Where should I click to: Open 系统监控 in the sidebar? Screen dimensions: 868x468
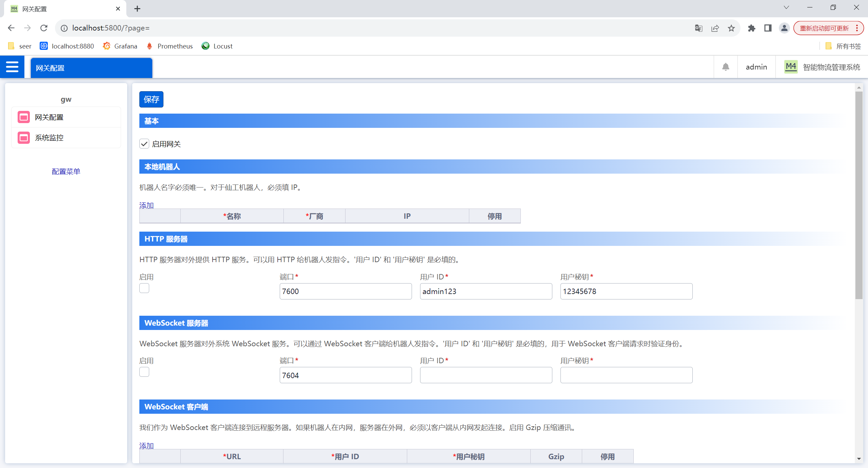(66, 138)
